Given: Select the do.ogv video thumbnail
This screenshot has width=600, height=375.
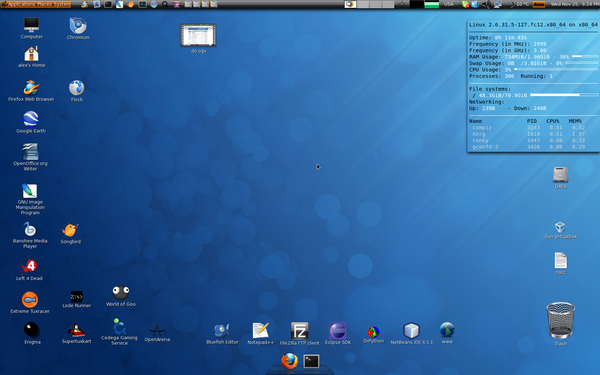Looking at the screenshot, I should click(198, 39).
